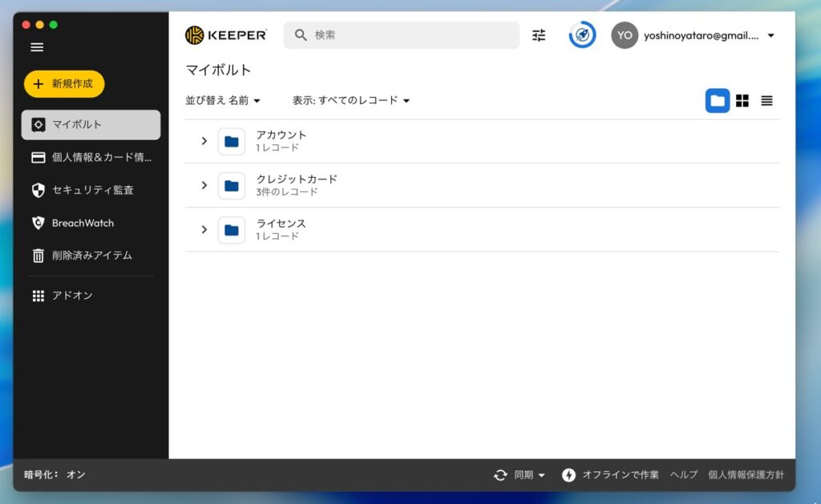821x504 pixels.
Task: Open the 並び替え 名前 sort dropdown
Action: [223, 101]
